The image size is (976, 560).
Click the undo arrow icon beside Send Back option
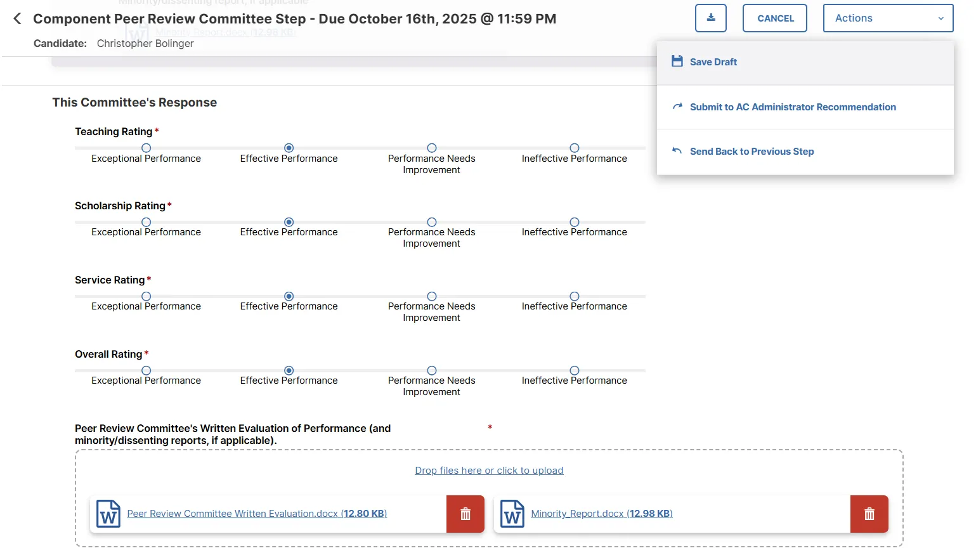click(677, 151)
